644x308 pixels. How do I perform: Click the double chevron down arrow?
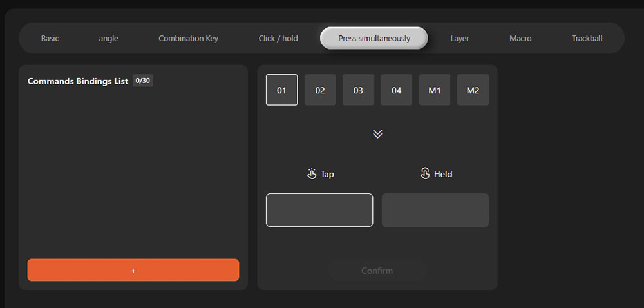(377, 134)
